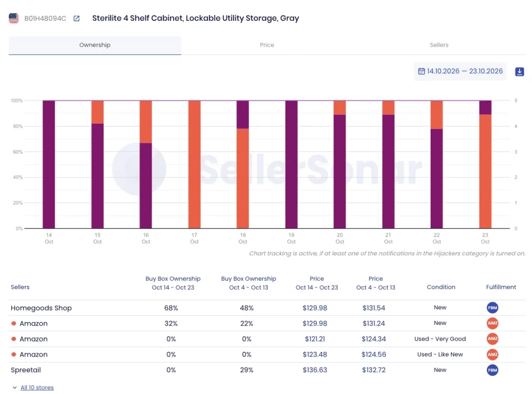The height and width of the screenshot is (394, 532).
Task: Click the $132.72 Spreetail previous price
Action: (x=374, y=370)
